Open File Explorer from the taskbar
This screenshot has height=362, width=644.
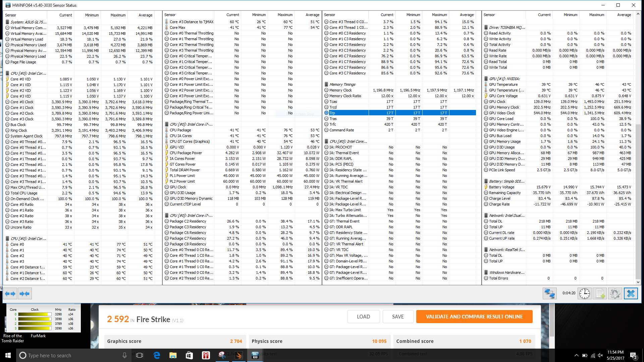[x=173, y=355]
